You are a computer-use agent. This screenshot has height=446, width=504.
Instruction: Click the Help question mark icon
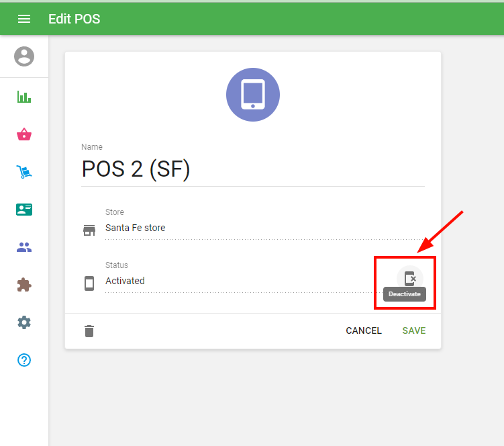(x=24, y=360)
